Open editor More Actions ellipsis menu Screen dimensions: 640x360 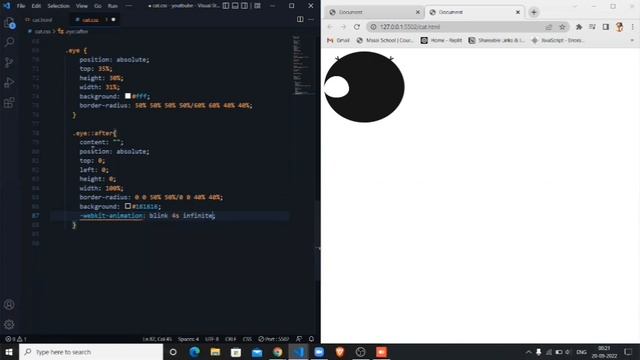tap(311, 19)
